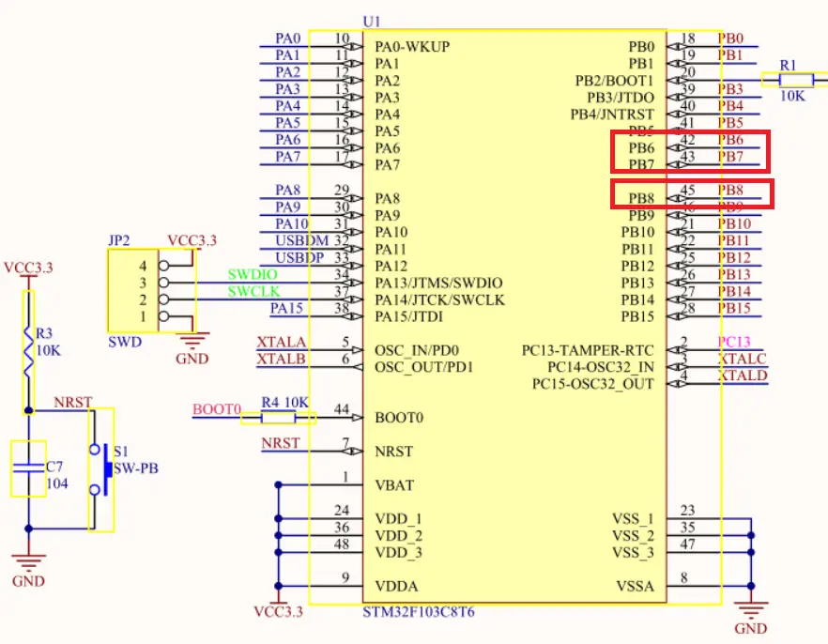Click the red BOOT0 net label left of R4
Screen dimensions: 828x644
point(217,409)
